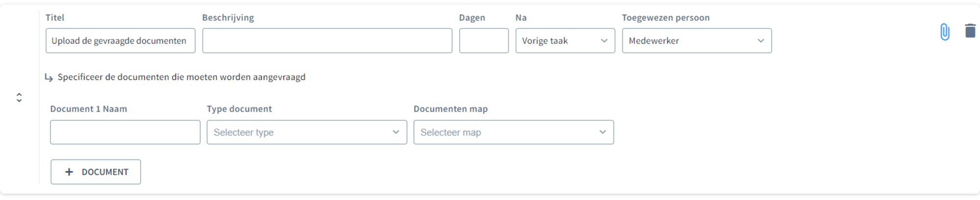Click the 'Beschrijving' label text
This screenshot has height=200, width=980.
click(x=228, y=18)
